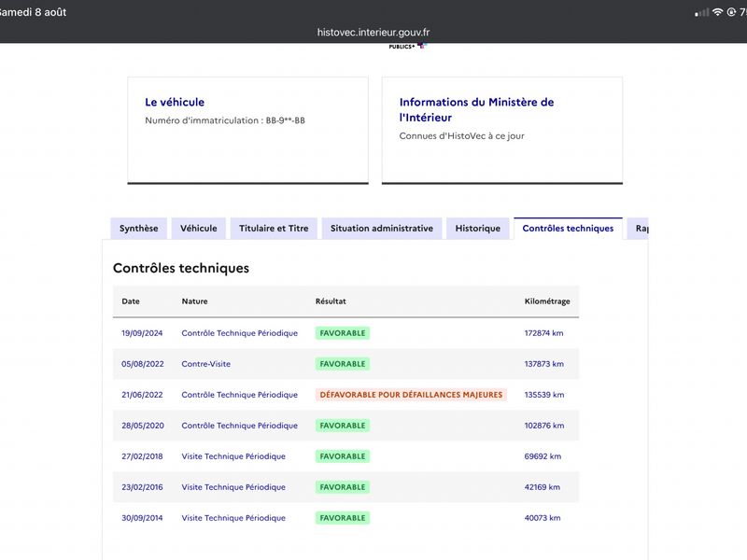Click the Publics+ logo at top

[408, 46]
